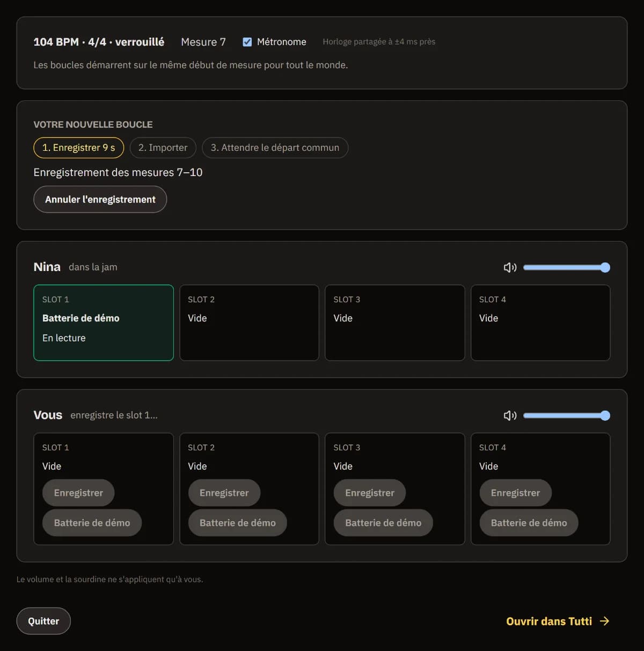Select Nina's empty Slot 2 card
Viewport: 644px width, 651px height.
coord(250,323)
